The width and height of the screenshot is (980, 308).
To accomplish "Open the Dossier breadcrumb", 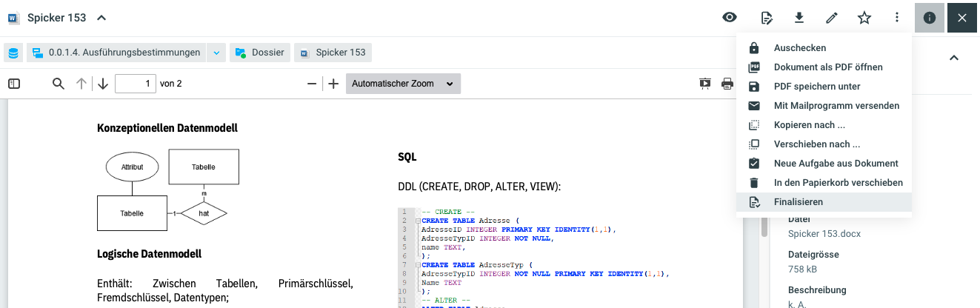I will click(259, 53).
